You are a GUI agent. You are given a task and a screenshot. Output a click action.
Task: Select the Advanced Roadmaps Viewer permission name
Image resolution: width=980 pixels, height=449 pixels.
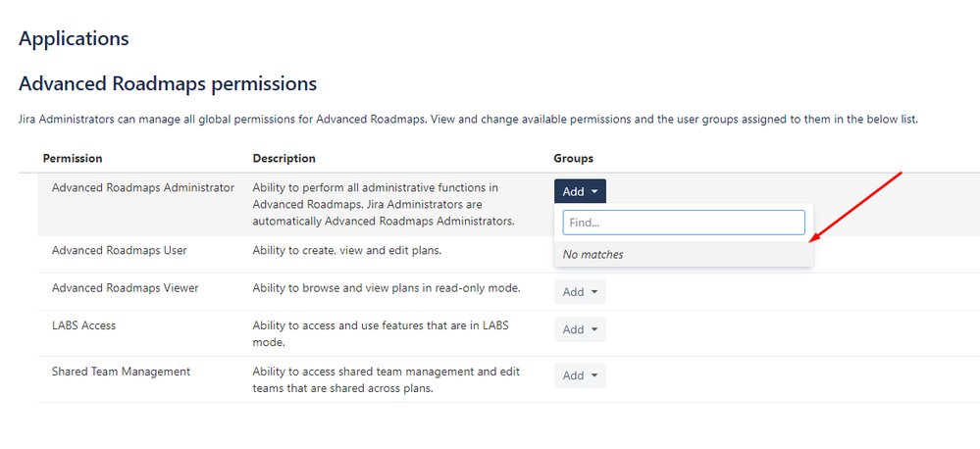click(x=125, y=287)
